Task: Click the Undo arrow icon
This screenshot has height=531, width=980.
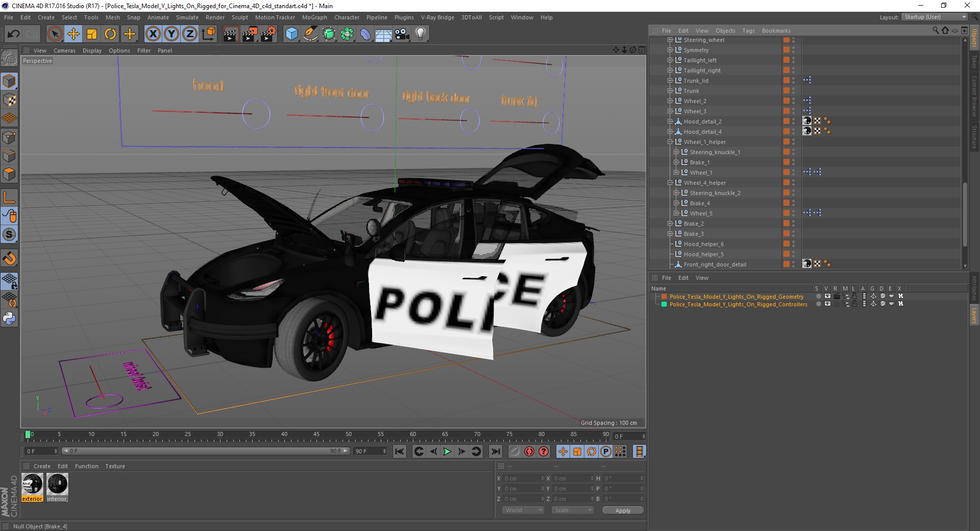Action: tap(14, 34)
